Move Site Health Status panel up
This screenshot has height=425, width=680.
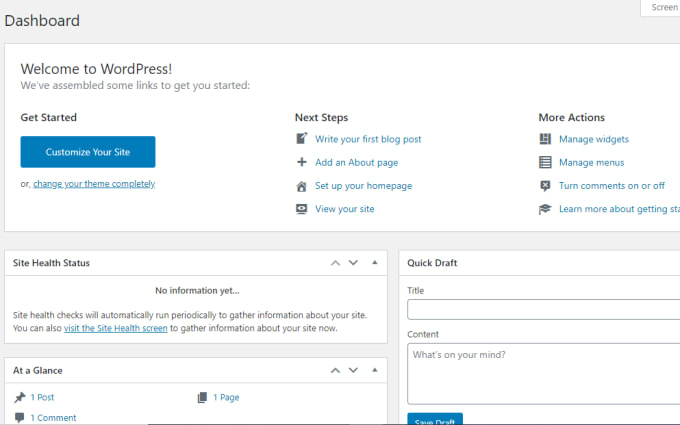tap(335, 263)
